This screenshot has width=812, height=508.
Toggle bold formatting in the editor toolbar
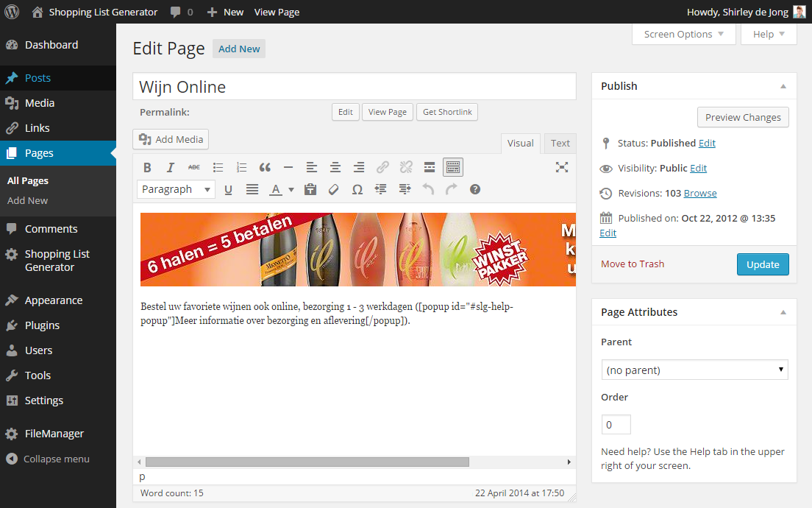147,168
